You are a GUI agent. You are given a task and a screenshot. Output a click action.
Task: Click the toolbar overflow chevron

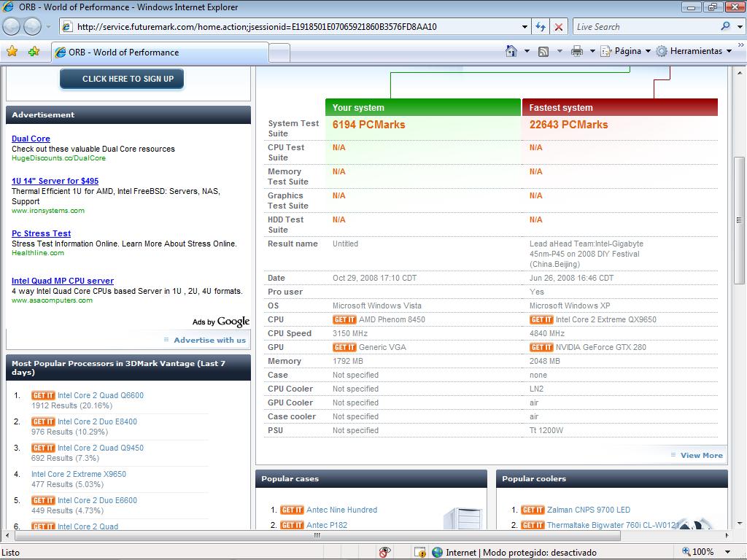coord(741,45)
